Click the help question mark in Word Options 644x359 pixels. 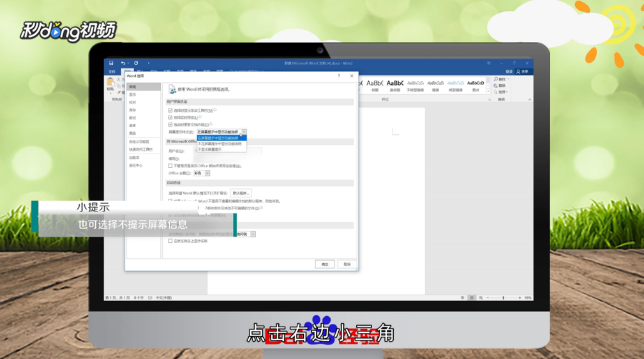click(339, 76)
